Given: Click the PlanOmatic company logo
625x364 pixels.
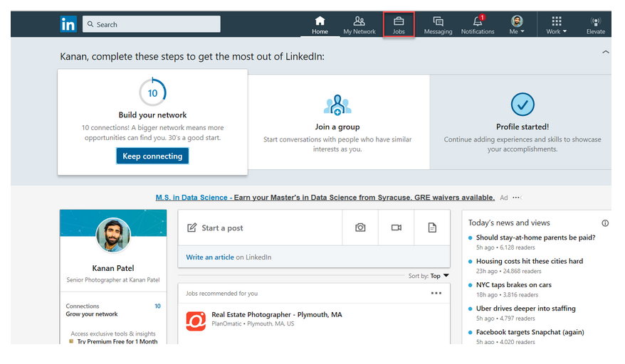Looking at the screenshot, I should (x=196, y=321).
